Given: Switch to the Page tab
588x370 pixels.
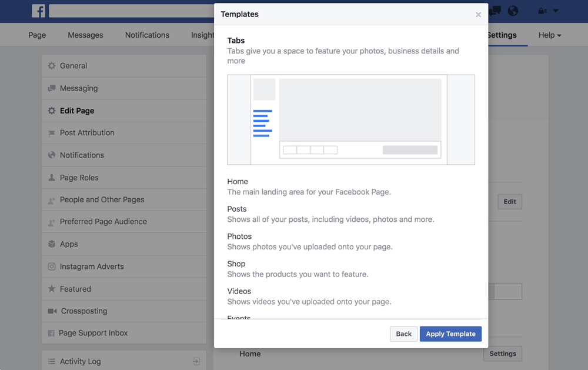Looking at the screenshot, I should coord(37,35).
